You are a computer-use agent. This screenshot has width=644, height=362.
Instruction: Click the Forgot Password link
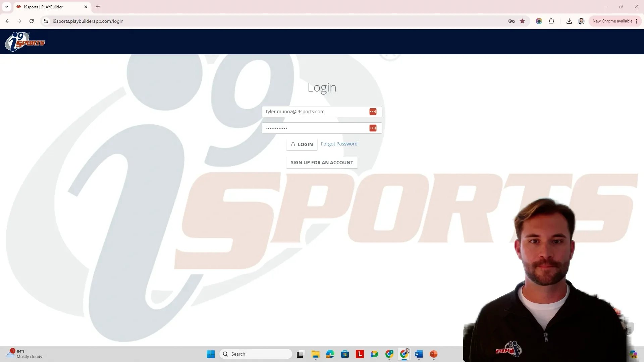tap(339, 144)
